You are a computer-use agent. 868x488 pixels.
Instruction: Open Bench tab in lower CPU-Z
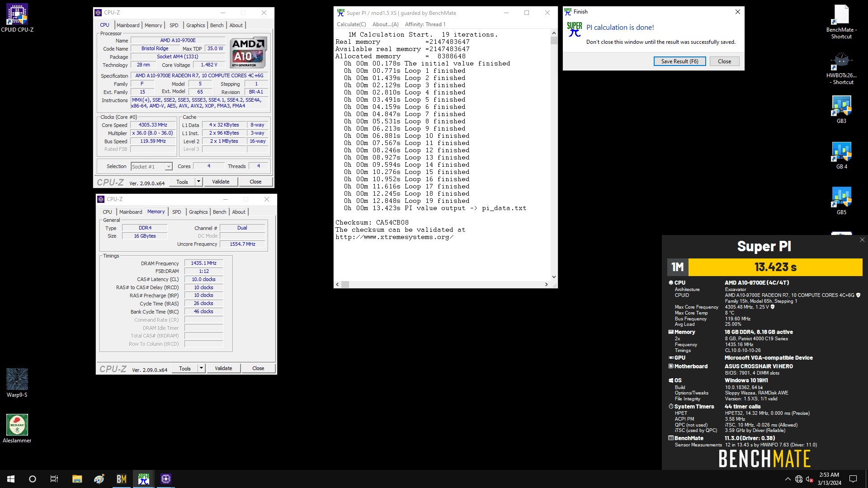coord(220,212)
